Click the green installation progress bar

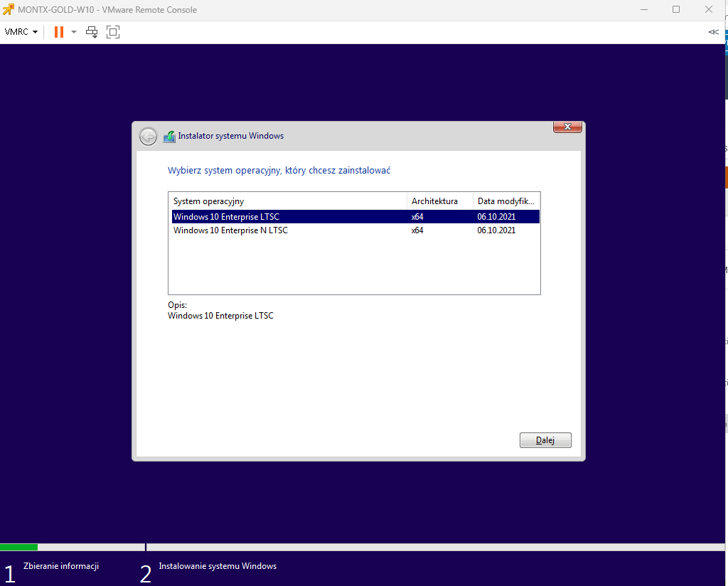click(x=19, y=547)
